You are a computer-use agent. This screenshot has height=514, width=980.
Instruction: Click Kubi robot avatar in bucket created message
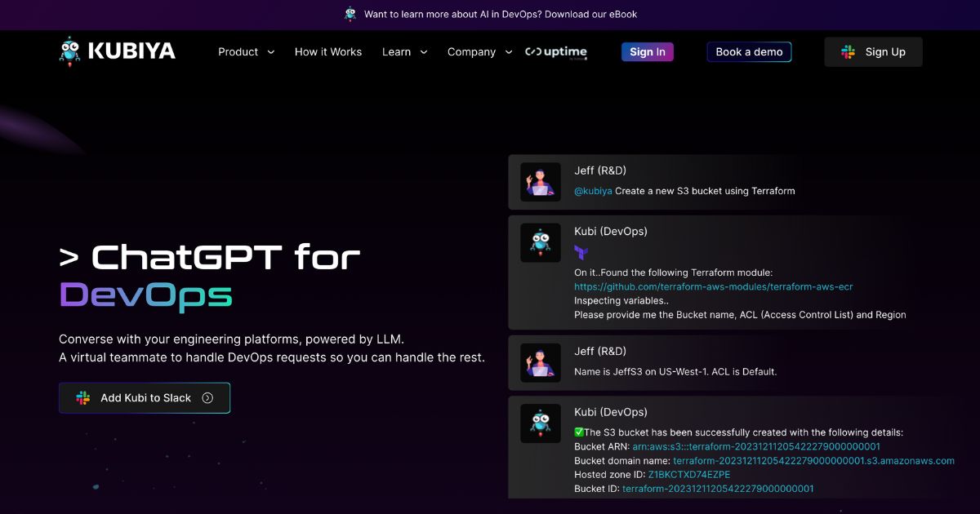click(541, 423)
